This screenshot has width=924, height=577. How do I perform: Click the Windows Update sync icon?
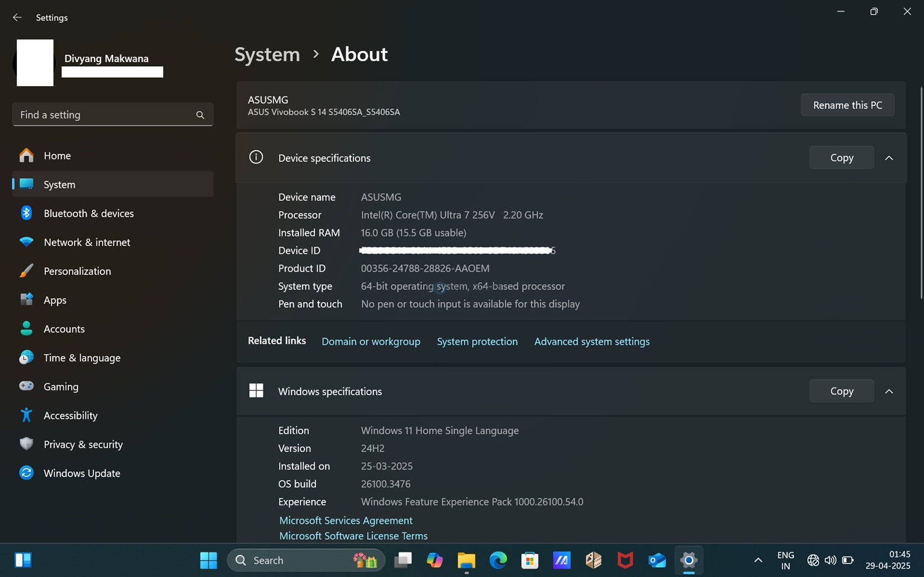tap(26, 473)
